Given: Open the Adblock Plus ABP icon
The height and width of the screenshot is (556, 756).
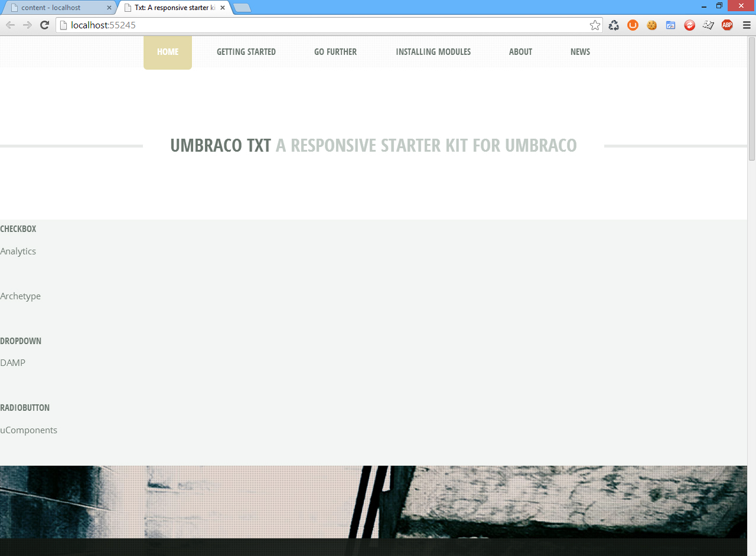Looking at the screenshot, I should [727, 25].
